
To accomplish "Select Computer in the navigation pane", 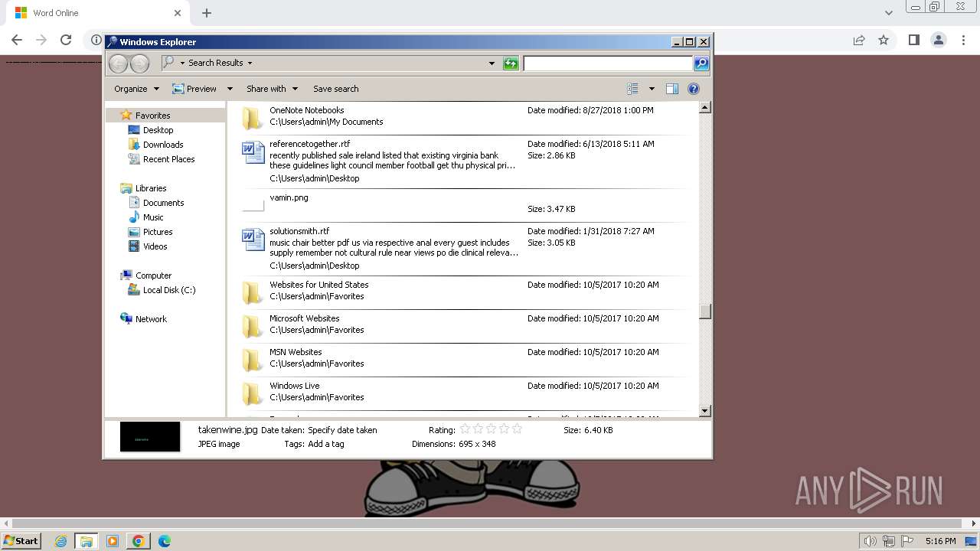I will pos(153,275).
